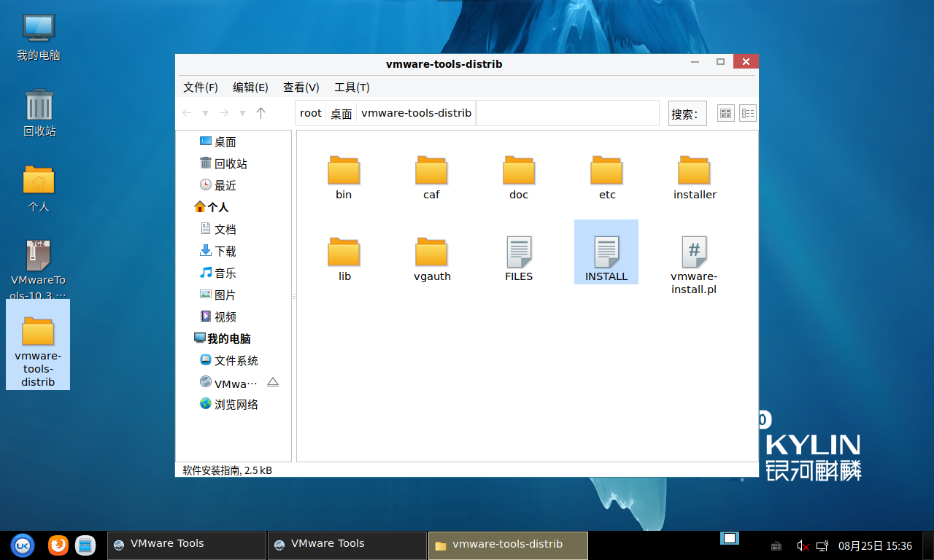Click vmware-tools-distrib breadcrumb segment
Viewport: 934px width, 560px height.
coord(416,113)
